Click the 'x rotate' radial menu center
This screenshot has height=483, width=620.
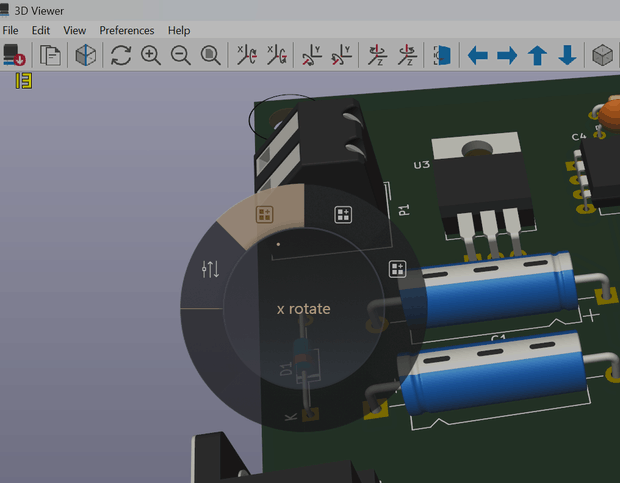click(x=304, y=309)
